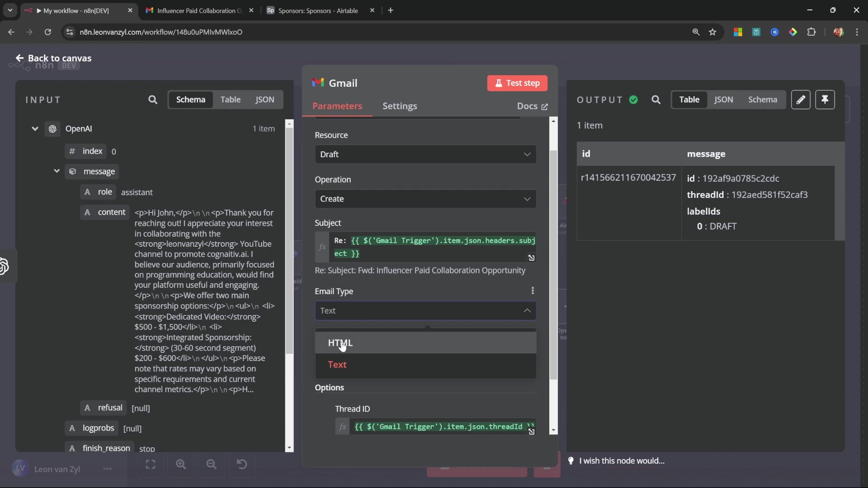Image resolution: width=868 pixels, height=488 pixels.
Task: Open the Docs link
Action: [x=532, y=106]
